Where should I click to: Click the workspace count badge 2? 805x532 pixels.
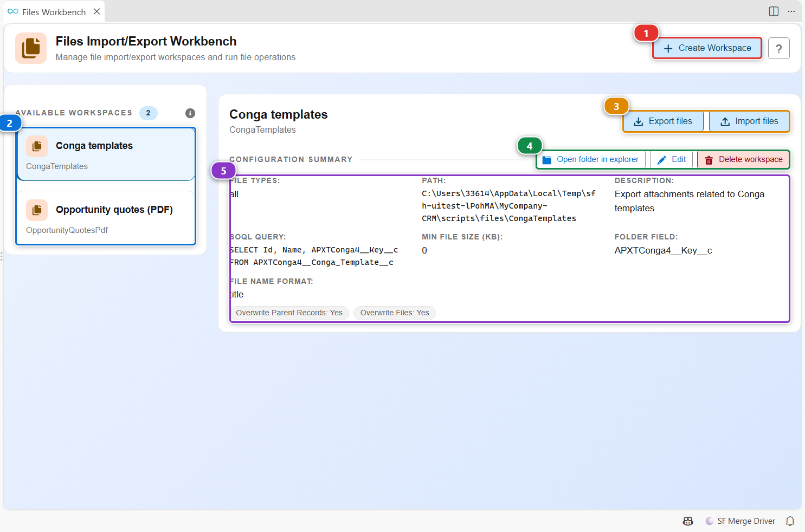click(x=148, y=113)
